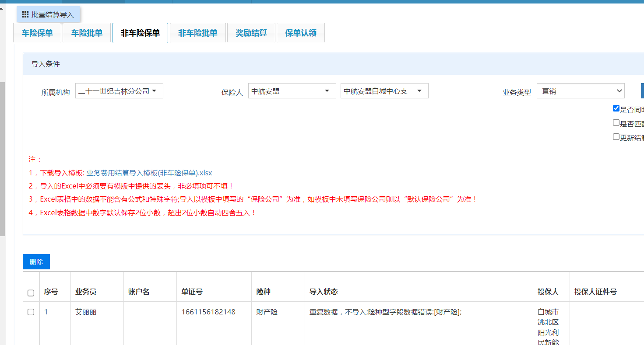This screenshot has width=644, height=345.
Task: Tick the 更新结算 checkbox
Action: 616,137
